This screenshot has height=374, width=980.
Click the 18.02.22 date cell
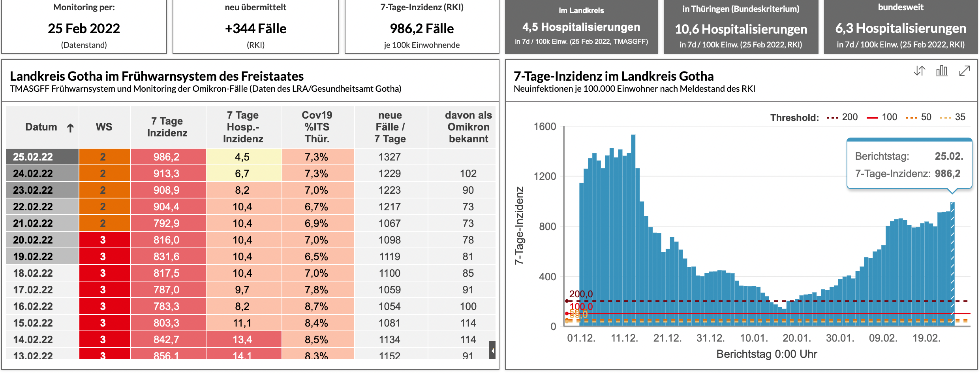click(43, 273)
